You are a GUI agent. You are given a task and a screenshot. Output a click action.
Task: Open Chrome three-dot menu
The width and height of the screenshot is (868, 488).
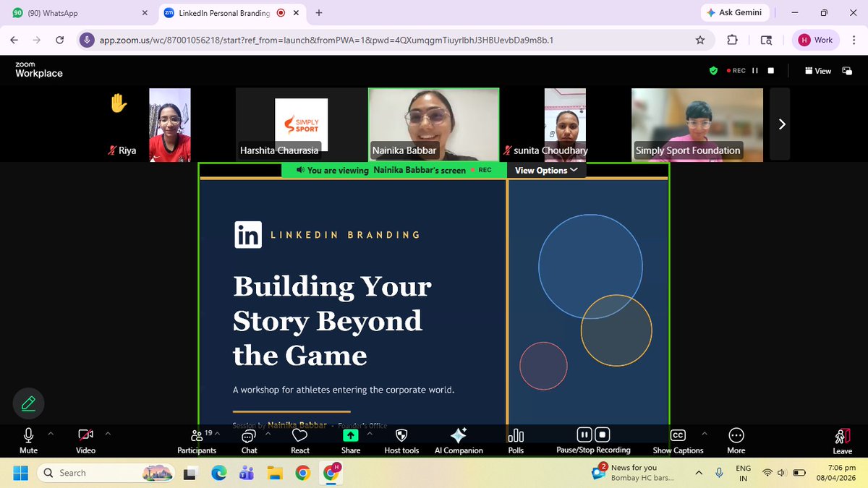point(854,40)
